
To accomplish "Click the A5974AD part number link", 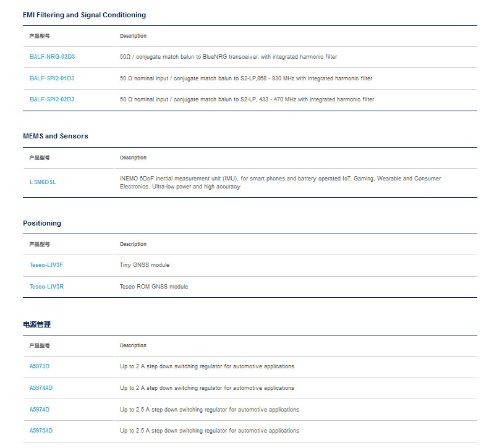I will coord(41,388).
